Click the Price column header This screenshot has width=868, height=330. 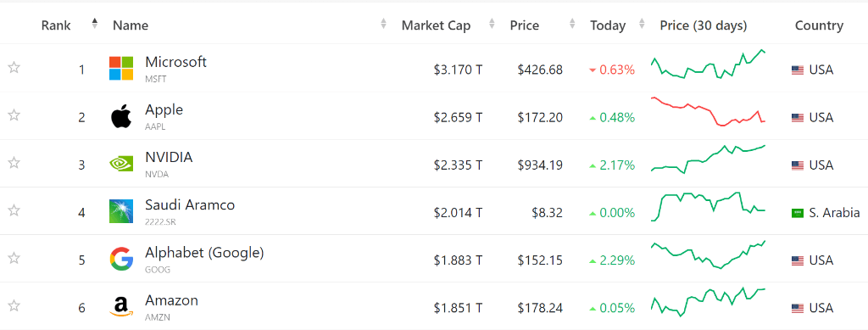point(524,25)
